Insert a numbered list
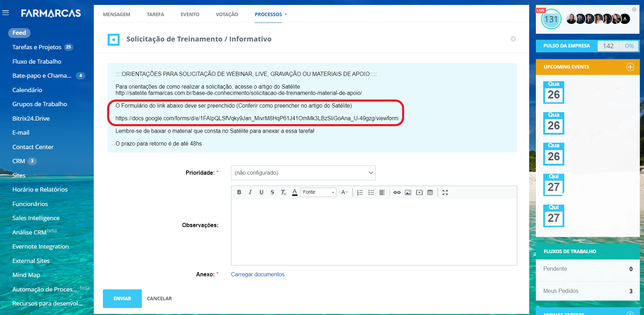 pyautogui.click(x=360, y=192)
